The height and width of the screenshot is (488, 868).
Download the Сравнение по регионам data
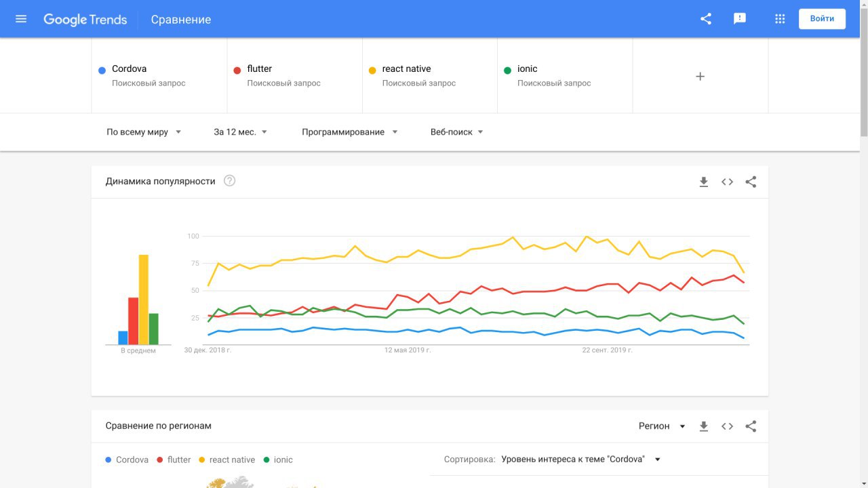point(704,426)
